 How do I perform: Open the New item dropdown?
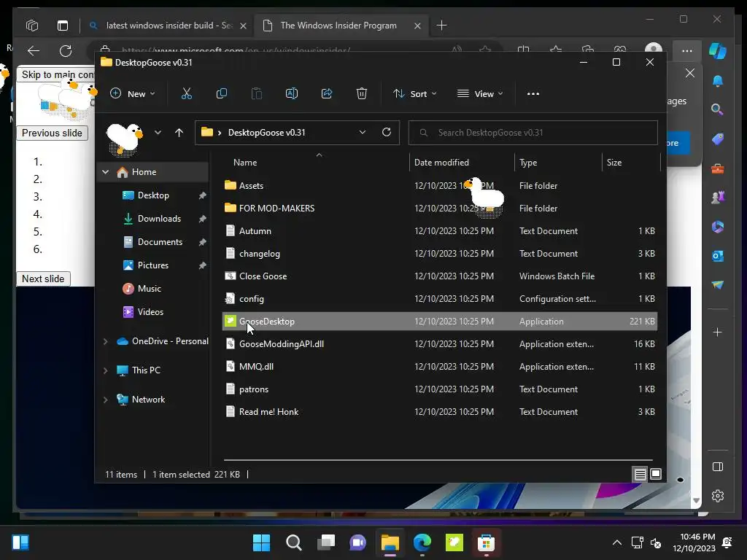[133, 94]
